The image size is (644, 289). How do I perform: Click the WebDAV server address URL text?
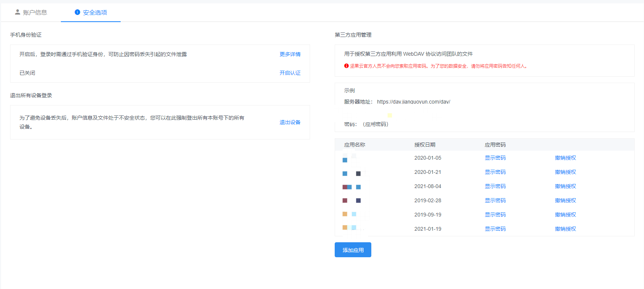[414, 102]
